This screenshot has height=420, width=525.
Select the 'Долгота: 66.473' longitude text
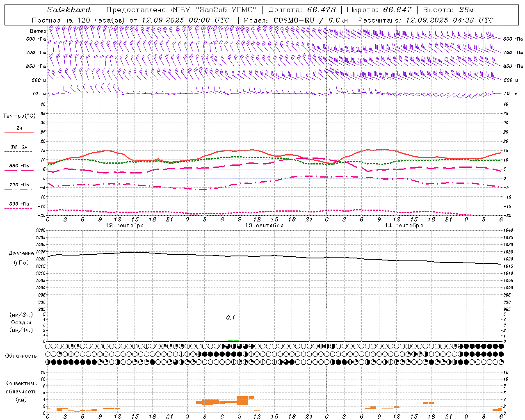click(x=302, y=10)
